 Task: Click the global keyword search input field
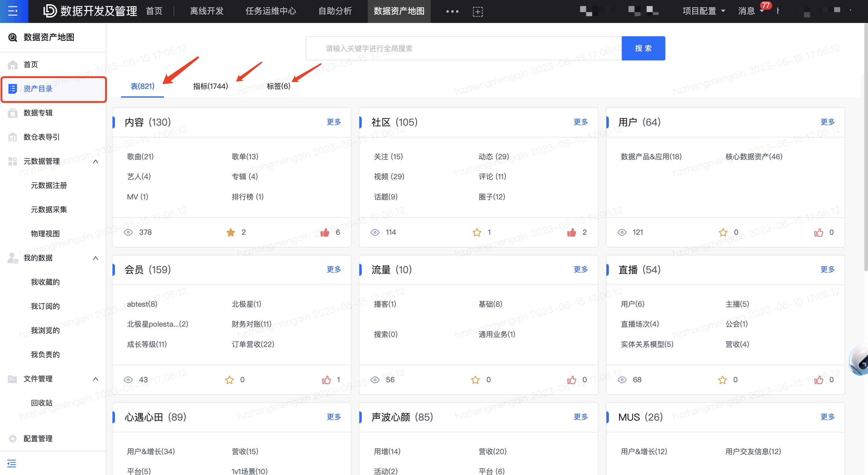(x=464, y=48)
